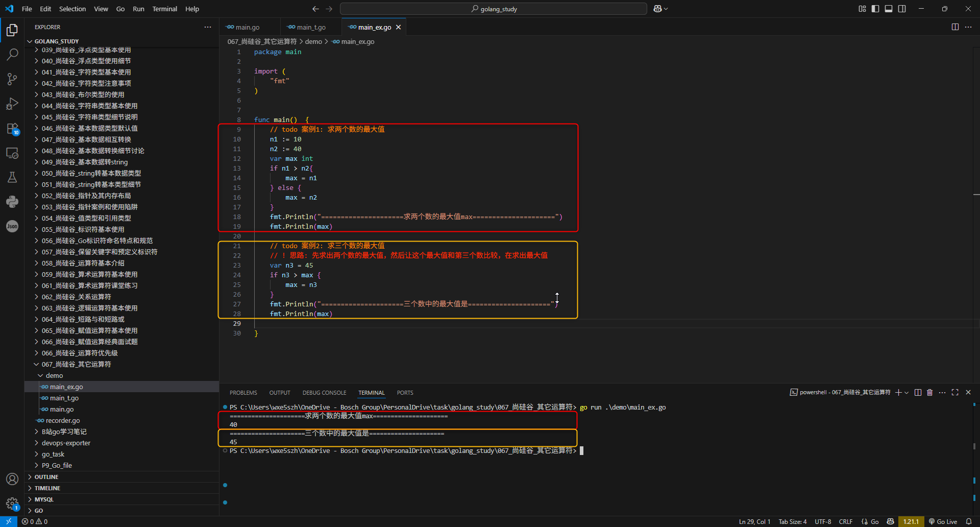This screenshot has width=980, height=527.
Task: Change Tab Size: 4 indentation setting
Action: pos(793,521)
